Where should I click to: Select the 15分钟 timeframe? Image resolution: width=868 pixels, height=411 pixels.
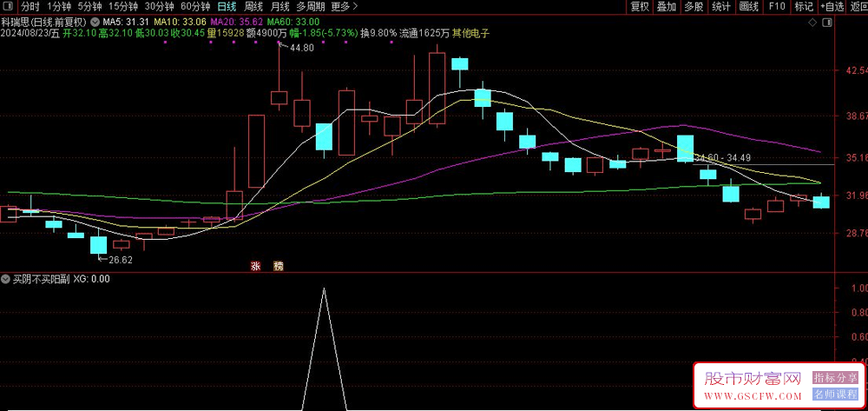[122, 7]
